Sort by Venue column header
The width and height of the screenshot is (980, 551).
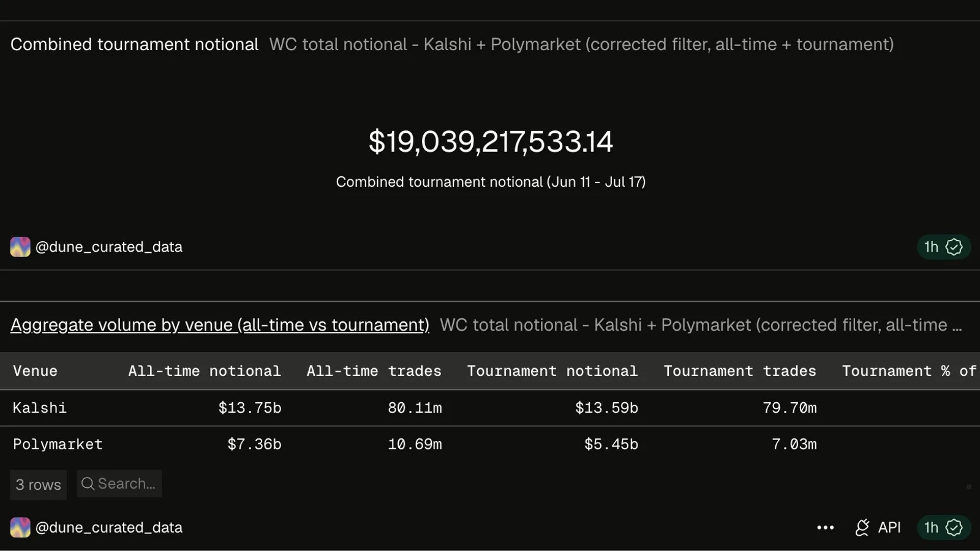pyautogui.click(x=35, y=371)
